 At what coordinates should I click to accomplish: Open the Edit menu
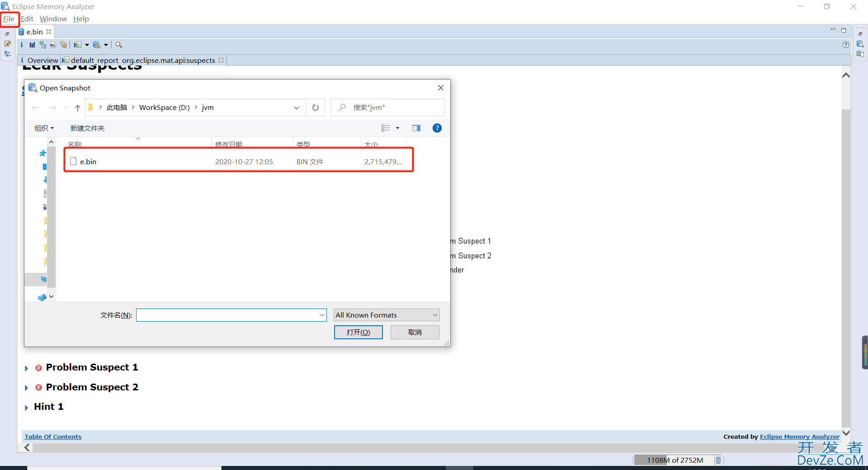pyautogui.click(x=27, y=19)
